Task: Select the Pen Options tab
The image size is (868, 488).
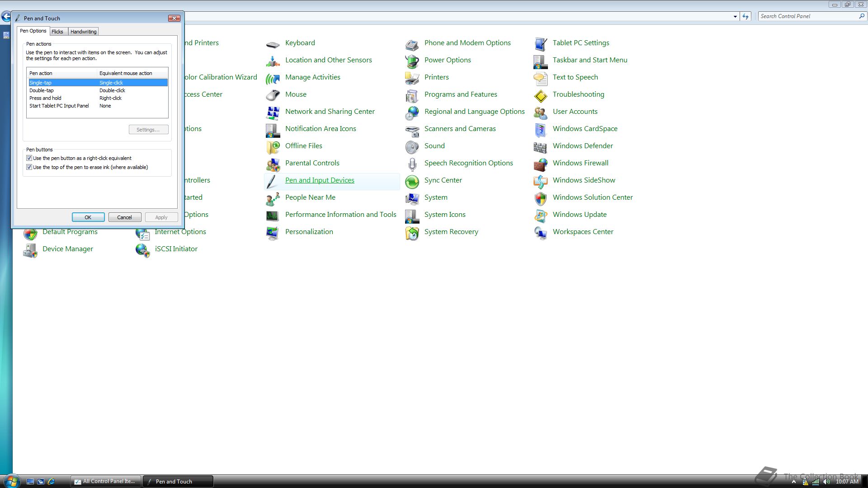Action: (33, 31)
